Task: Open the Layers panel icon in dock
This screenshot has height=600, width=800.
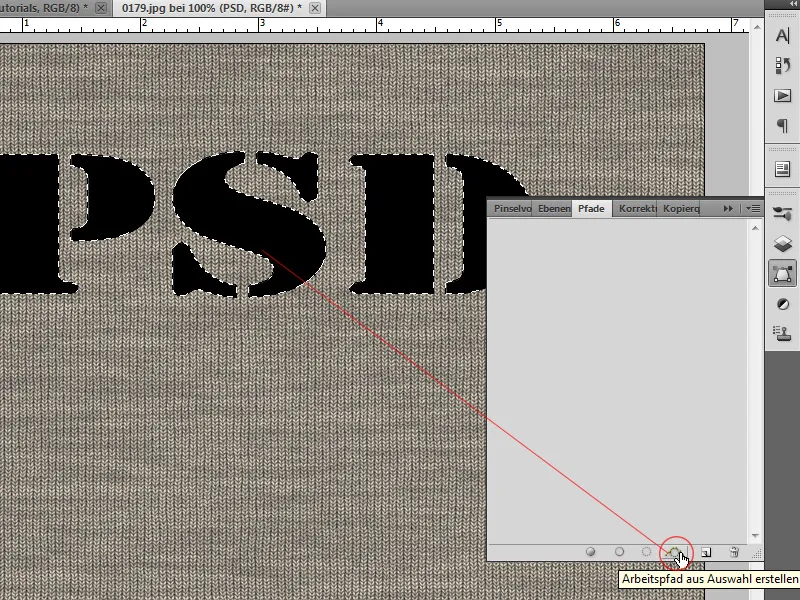Action: [x=782, y=243]
